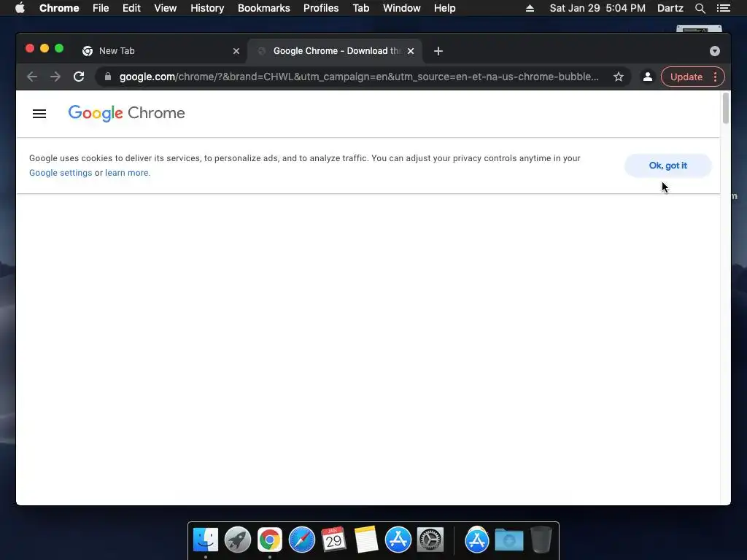
Task: Open the Bookmarks menu
Action: 263,8
